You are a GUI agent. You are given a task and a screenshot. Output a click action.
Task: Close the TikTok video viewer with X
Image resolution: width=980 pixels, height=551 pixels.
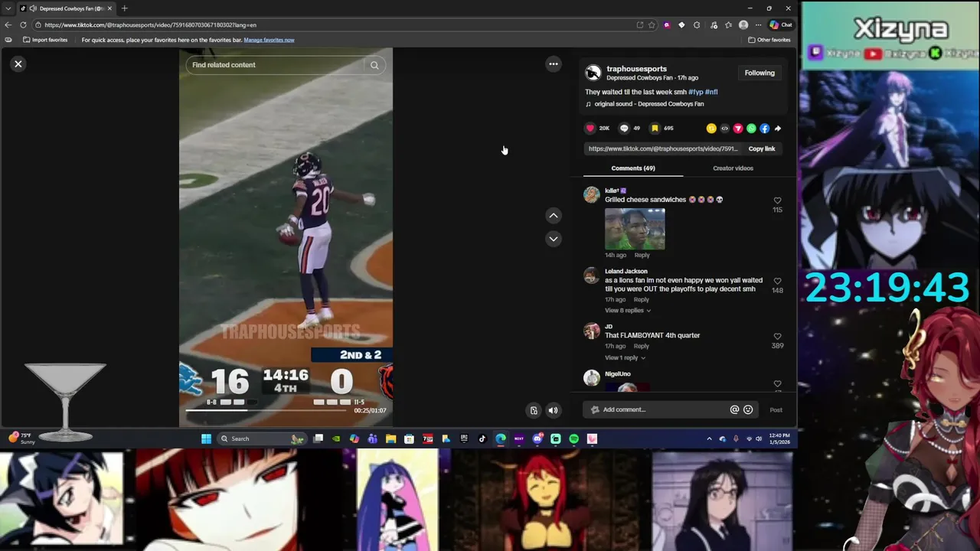click(18, 64)
